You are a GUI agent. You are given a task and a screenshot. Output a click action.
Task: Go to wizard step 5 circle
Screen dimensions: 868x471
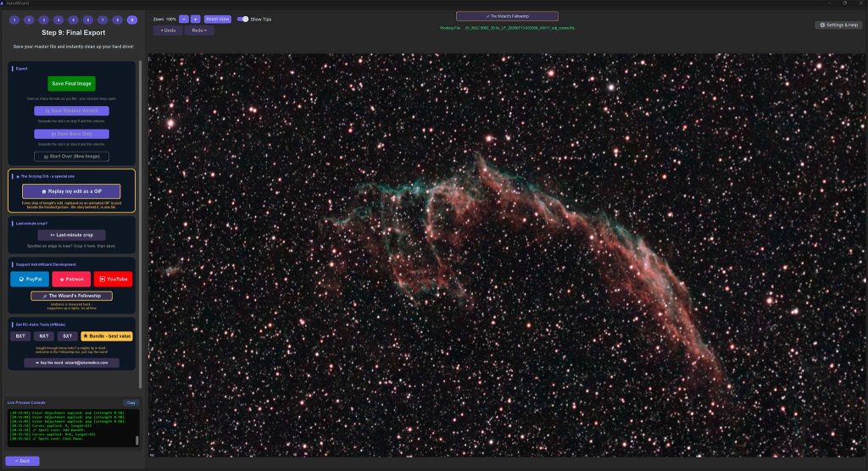[73, 20]
